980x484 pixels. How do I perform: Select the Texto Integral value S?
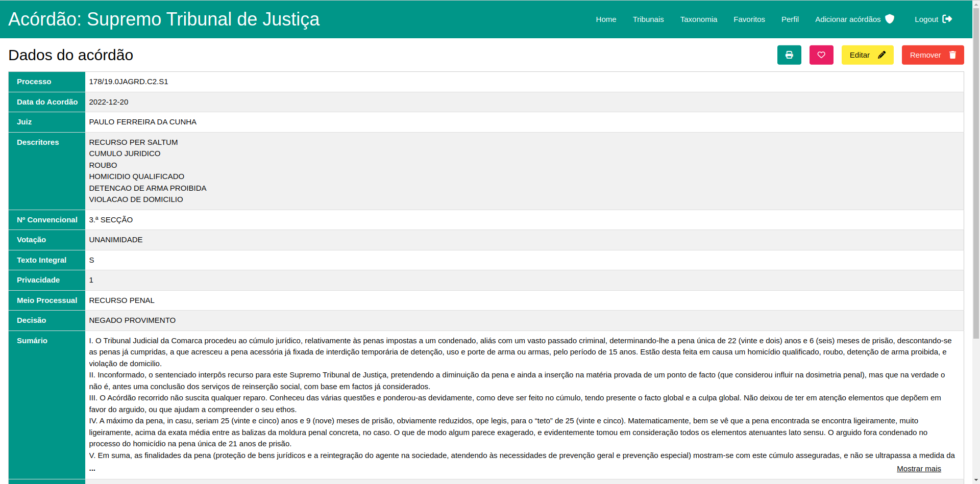click(92, 260)
